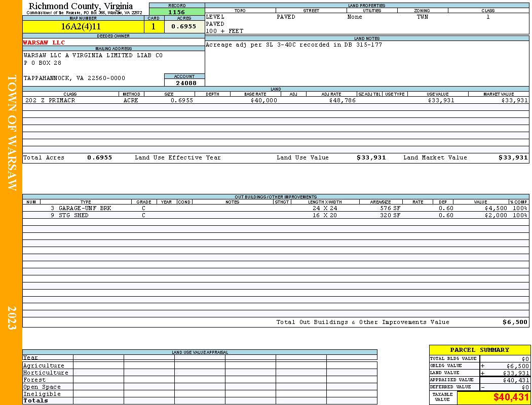This screenshot has height=405, width=532.
Task: Select the STG SHED outbuilding type
Action: pyautogui.click(x=73, y=215)
